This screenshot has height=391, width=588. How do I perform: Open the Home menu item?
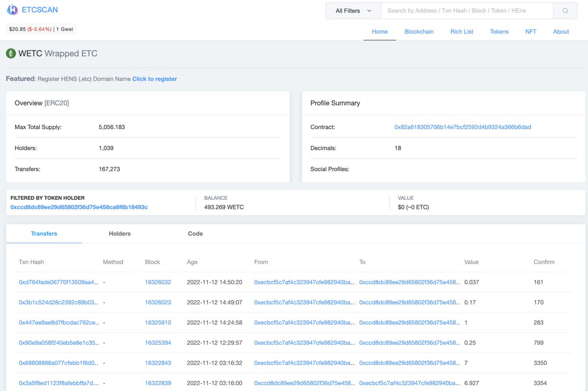pos(380,31)
